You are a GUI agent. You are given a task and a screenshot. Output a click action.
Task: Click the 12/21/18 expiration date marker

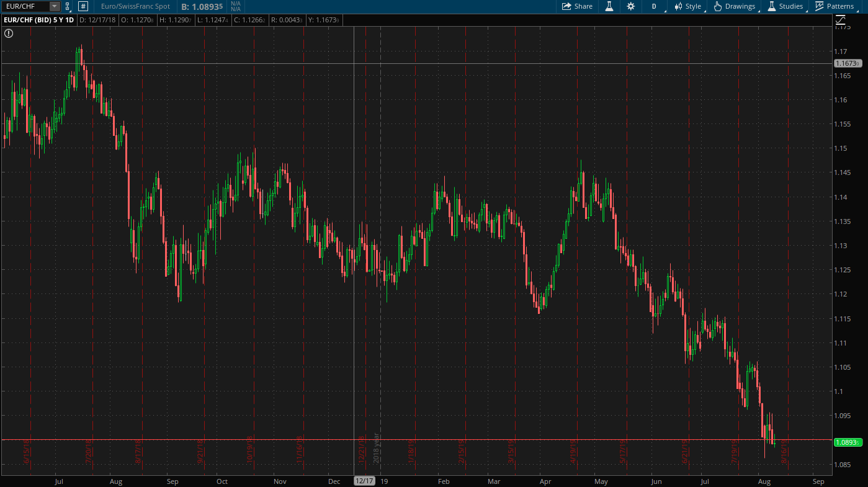point(361,450)
